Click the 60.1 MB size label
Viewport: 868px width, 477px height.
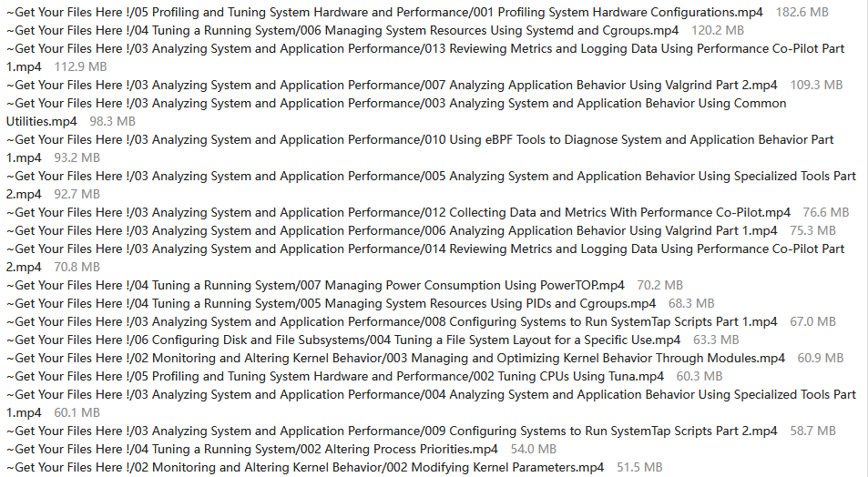click(x=77, y=413)
